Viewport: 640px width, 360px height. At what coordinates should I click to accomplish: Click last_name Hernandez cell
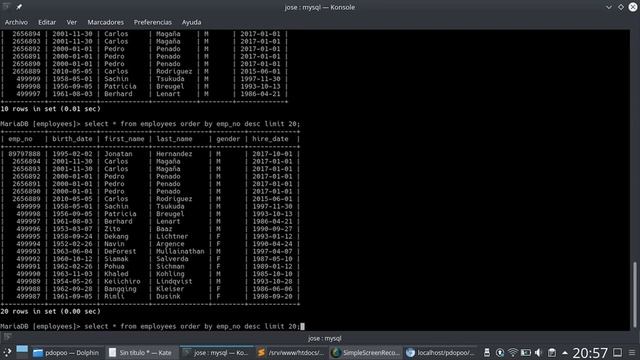click(174, 154)
